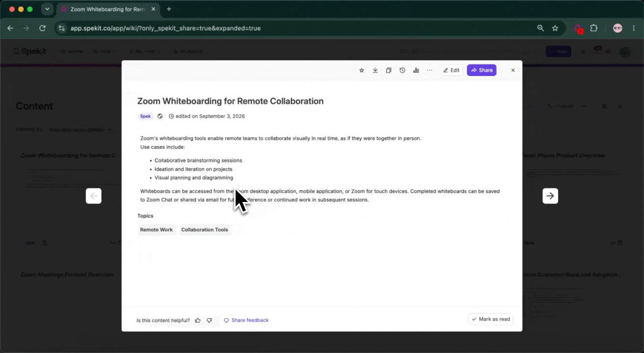Download the Spek using the download icon
Image resolution: width=644 pixels, height=353 pixels.
[375, 70]
